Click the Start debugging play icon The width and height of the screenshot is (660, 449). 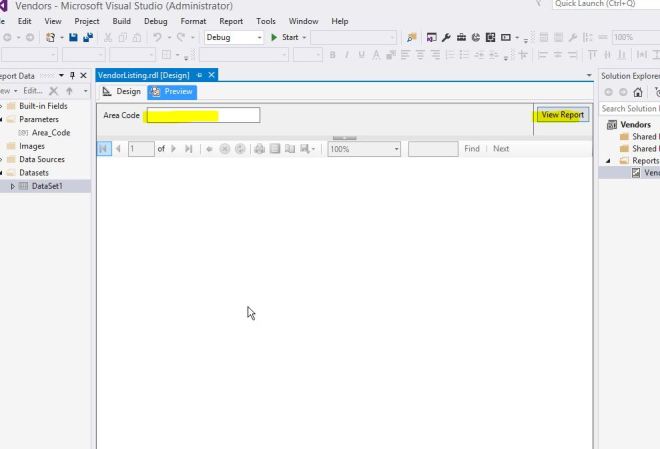click(x=275, y=37)
